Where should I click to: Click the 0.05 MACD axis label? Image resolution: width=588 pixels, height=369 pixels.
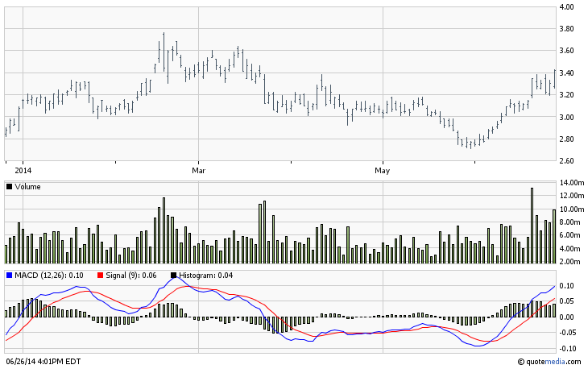click(566, 301)
